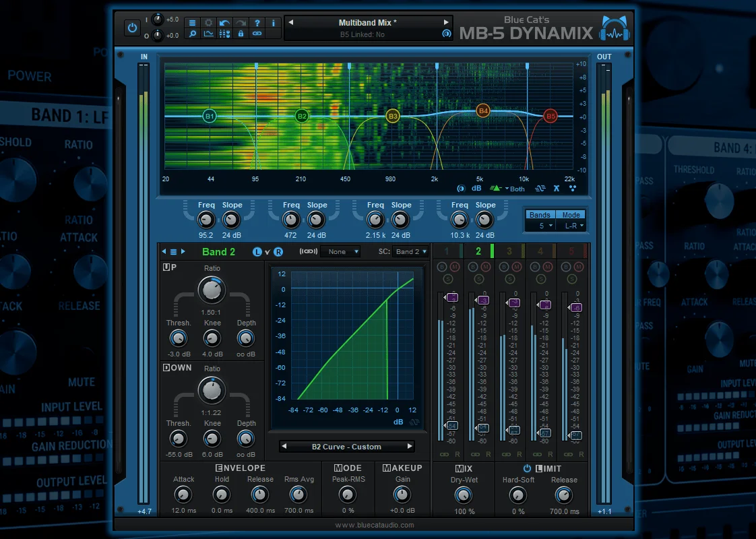
Task: Toggle mute M on band 3
Action: 516,267
